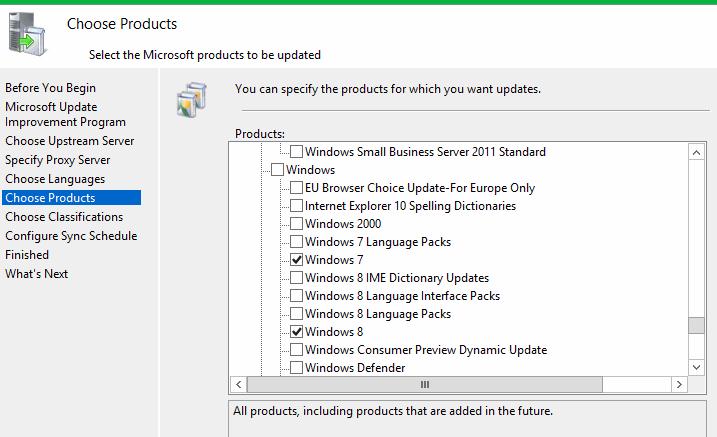Select Windows Small Business Server 2011 Standard checkbox

[296, 152]
